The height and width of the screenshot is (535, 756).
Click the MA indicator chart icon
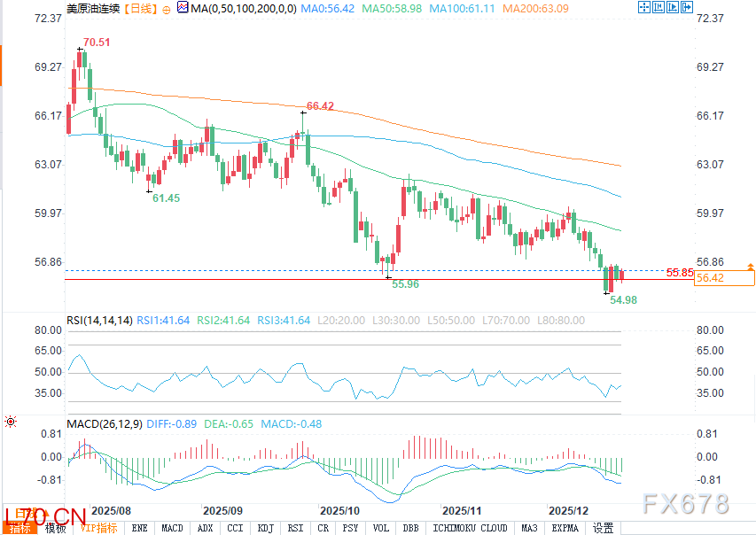[x=183, y=8]
